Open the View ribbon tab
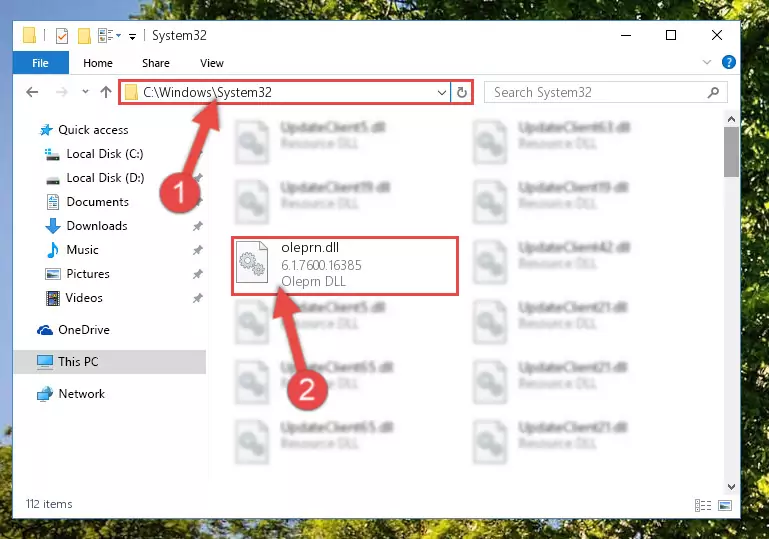The image size is (769, 539). pyautogui.click(x=211, y=63)
